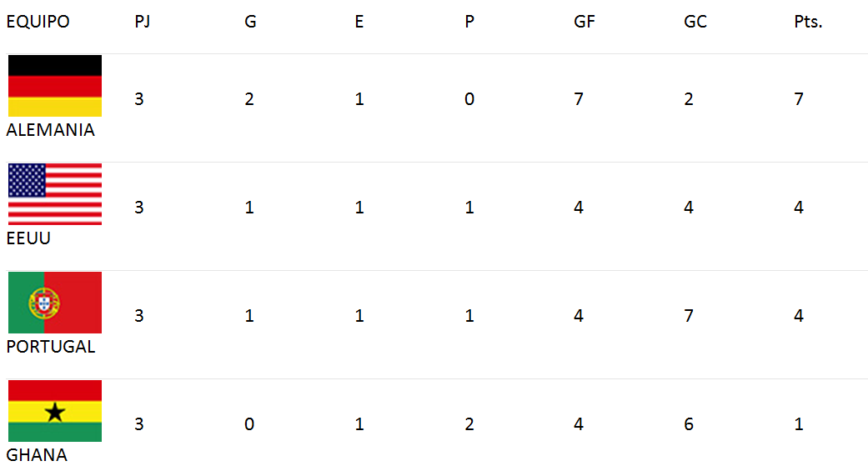
Task: Select the ALEMANIA team name
Action: 50,129
